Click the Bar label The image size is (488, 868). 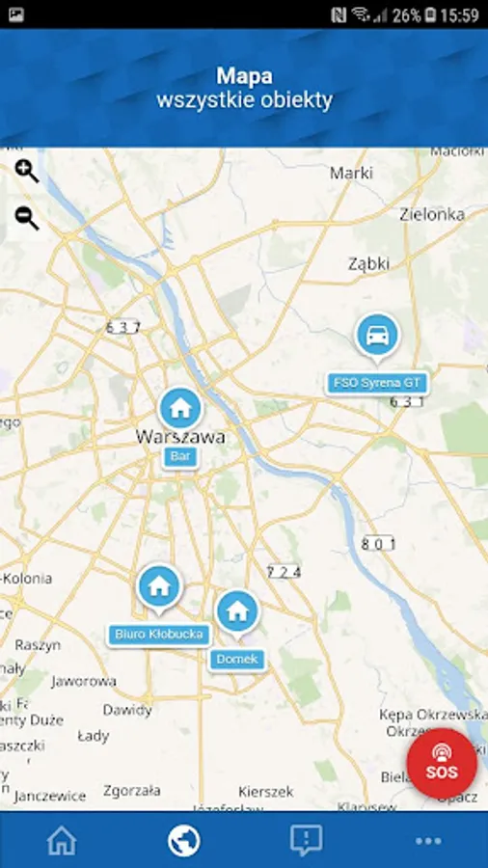[180, 457]
